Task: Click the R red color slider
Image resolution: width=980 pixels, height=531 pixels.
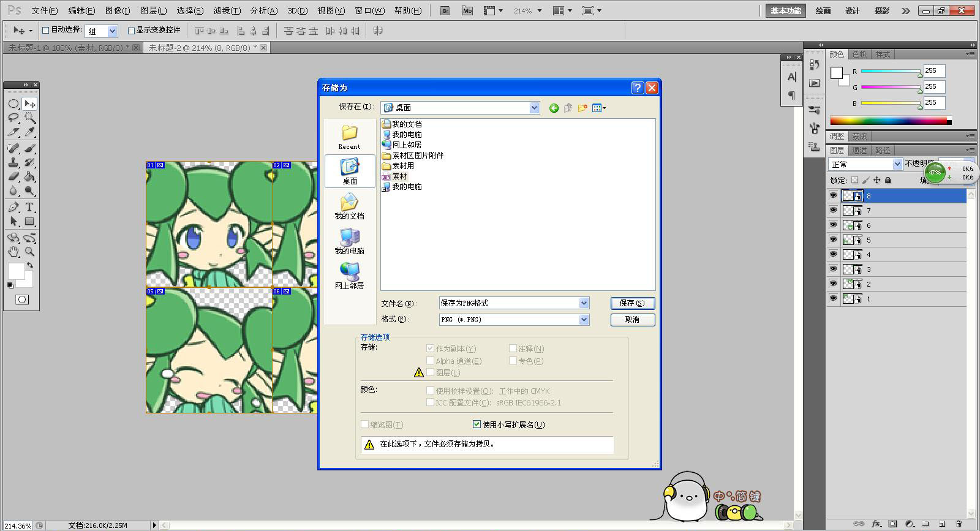Action: click(x=891, y=71)
